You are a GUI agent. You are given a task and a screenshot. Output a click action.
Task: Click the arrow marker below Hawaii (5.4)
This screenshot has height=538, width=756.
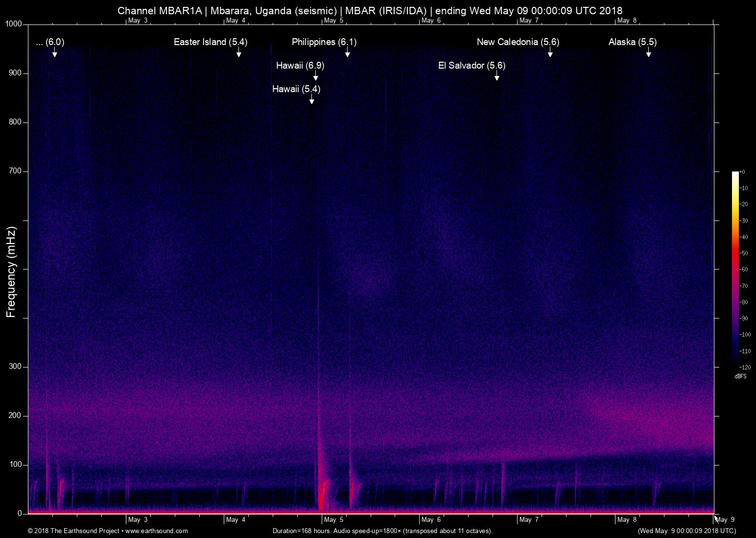tap(312, 99)
